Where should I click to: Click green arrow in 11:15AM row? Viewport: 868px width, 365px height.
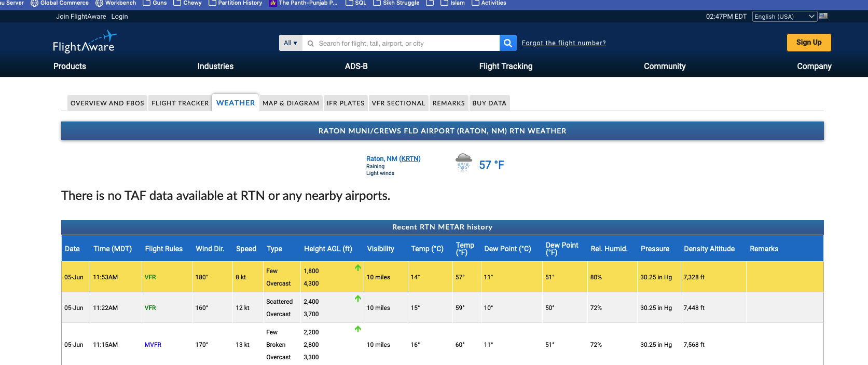(x=358, y=329)
